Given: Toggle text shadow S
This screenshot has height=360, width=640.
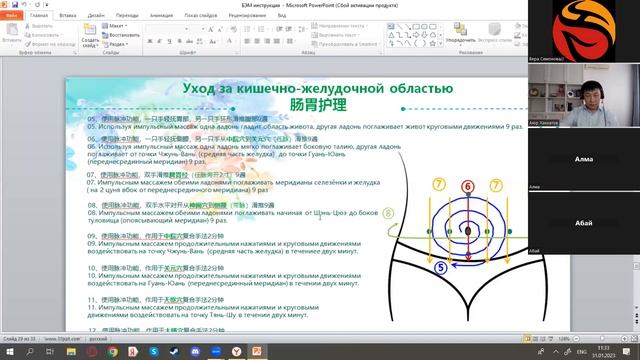Looking at the screenshot, I should pos(180,41).
